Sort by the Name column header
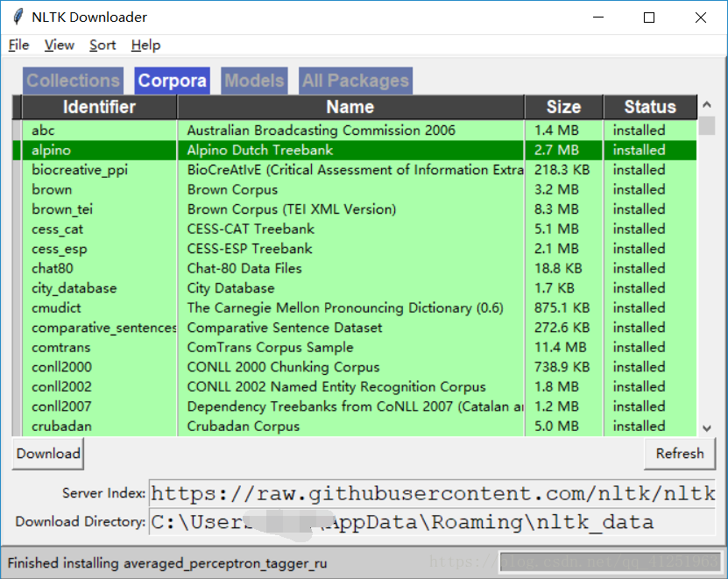This screenshot has width=728, height=579. pyautogui.click(x=350, y=107)
